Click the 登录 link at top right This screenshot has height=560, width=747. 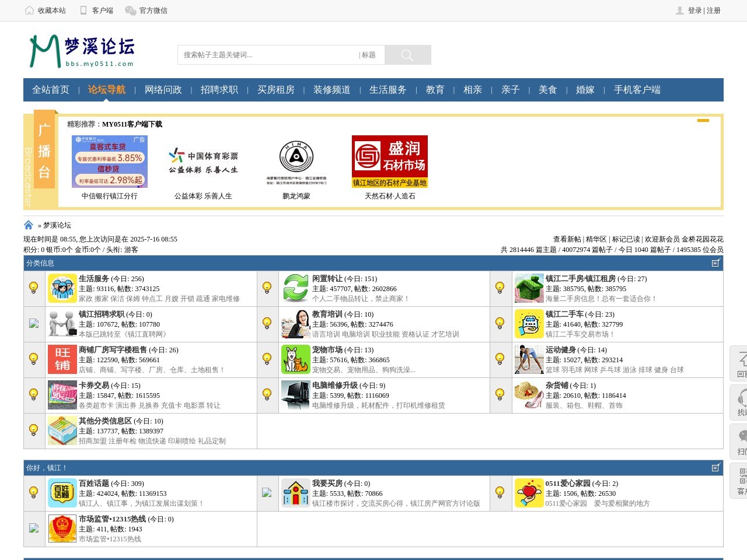point(694,10)
